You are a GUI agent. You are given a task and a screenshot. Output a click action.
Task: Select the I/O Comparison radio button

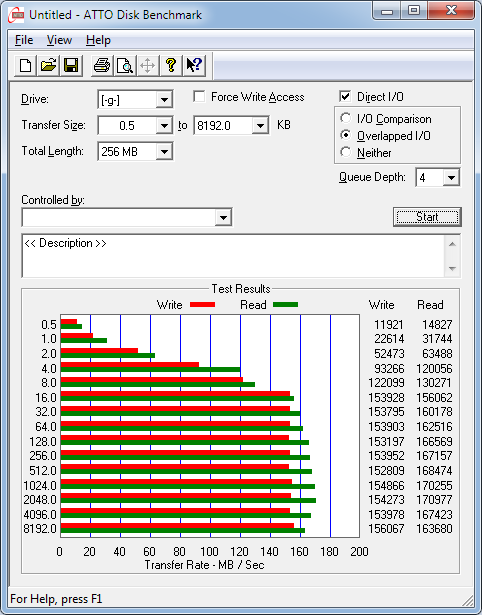(x=346, y=118)
